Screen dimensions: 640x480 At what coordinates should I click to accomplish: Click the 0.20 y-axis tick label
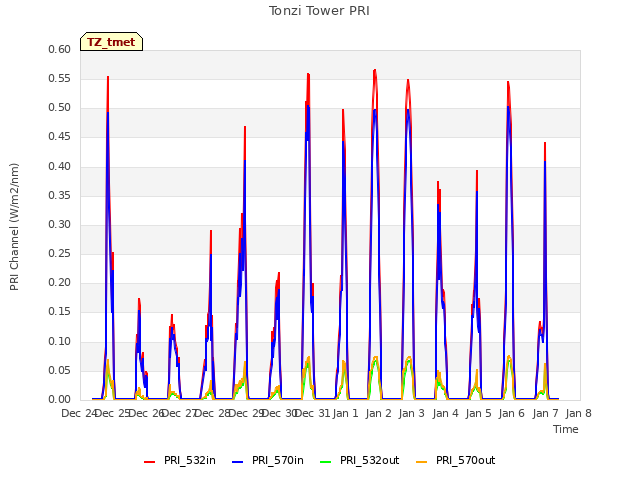[60, 282]
